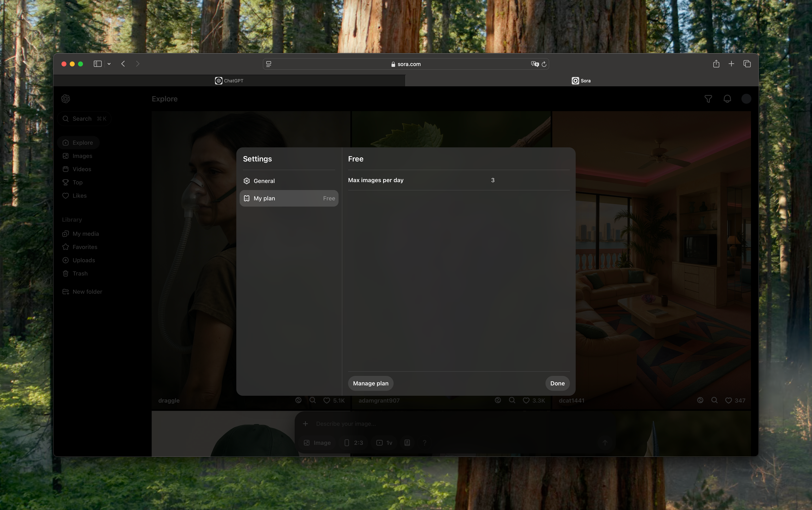Open Trash in Library
The height and width of the screenshot is (510, 812).
pos(75,274)
